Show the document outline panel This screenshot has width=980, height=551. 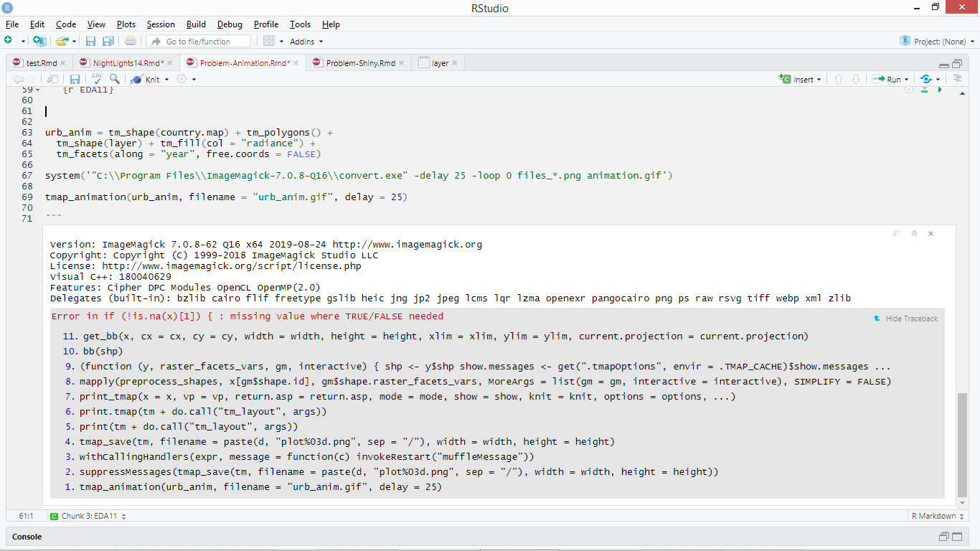click(959, 79)
